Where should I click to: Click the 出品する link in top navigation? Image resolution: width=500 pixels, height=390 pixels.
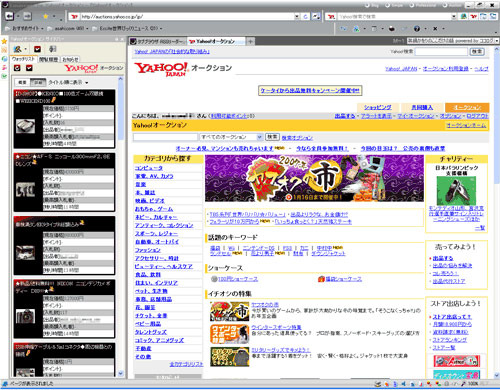click(345, 116)
